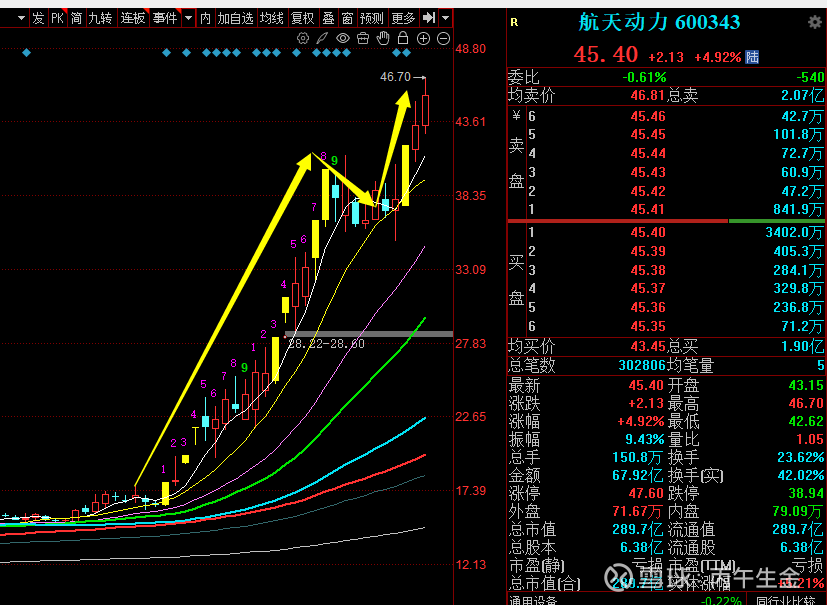Zoom out chart with minus icon
Image resolution: width=827 pixels, height=605 pixels.
click(444, 38)
